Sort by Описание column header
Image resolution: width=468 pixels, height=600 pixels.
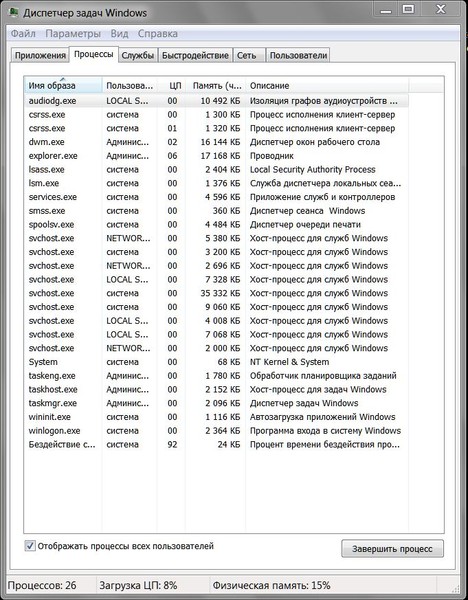pyautogui.click(x=327, y=85)
